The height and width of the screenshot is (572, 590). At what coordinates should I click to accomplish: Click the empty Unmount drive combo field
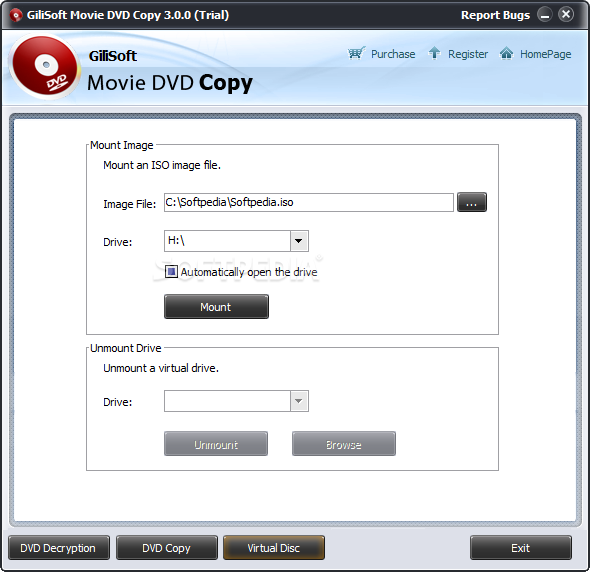click(227, 401)
